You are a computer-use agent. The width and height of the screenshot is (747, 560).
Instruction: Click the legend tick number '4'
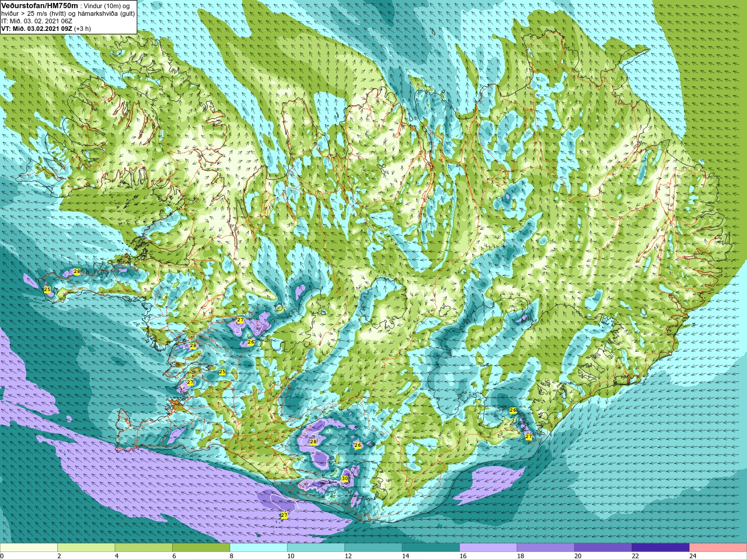tap(117, 556)
